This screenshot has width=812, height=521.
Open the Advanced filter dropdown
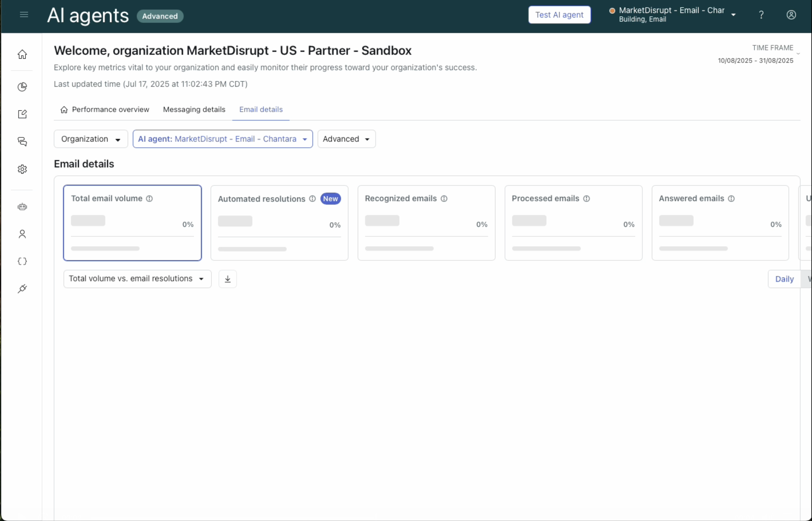click(x=346, y=139)
